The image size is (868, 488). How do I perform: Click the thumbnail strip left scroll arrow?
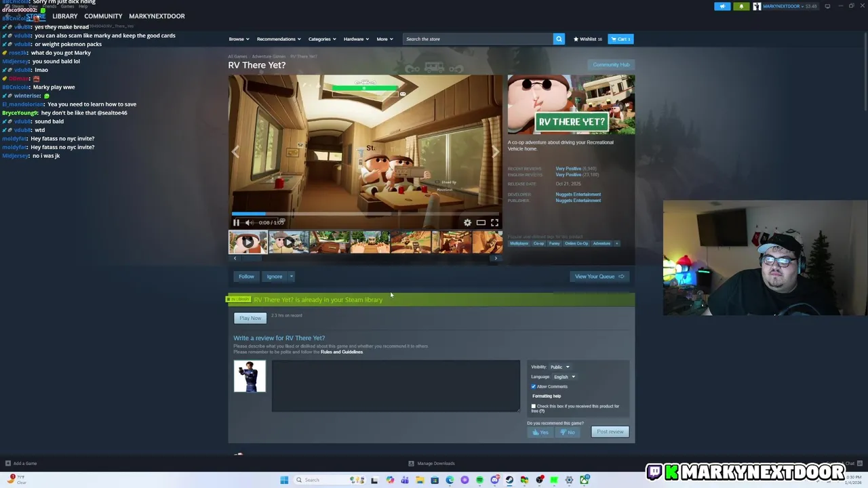[235, 258]
